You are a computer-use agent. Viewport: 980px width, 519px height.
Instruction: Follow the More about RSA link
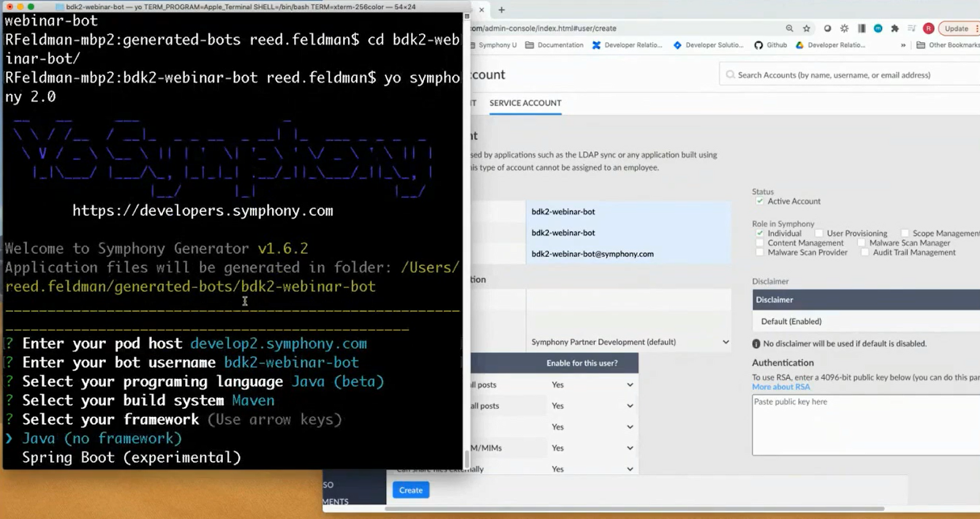781,387
